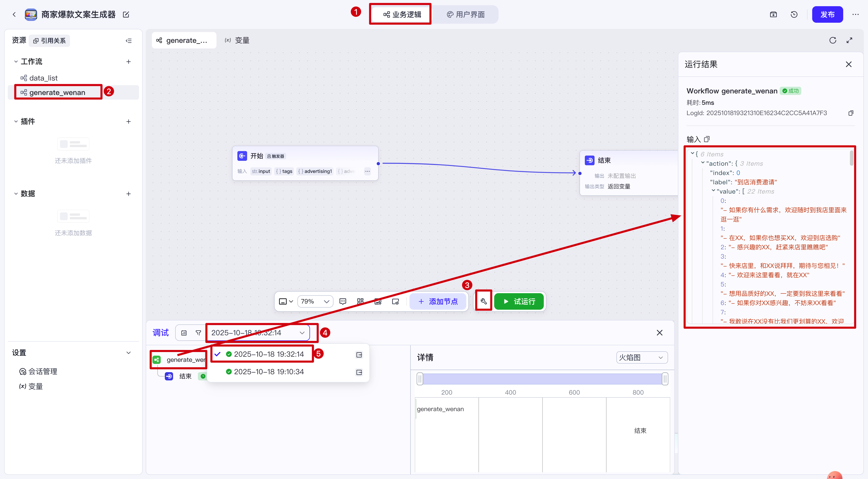This screenshot has width=868, height=479.
Task: Collapse the resources sidebar panel icon
Action: [129, 41]
